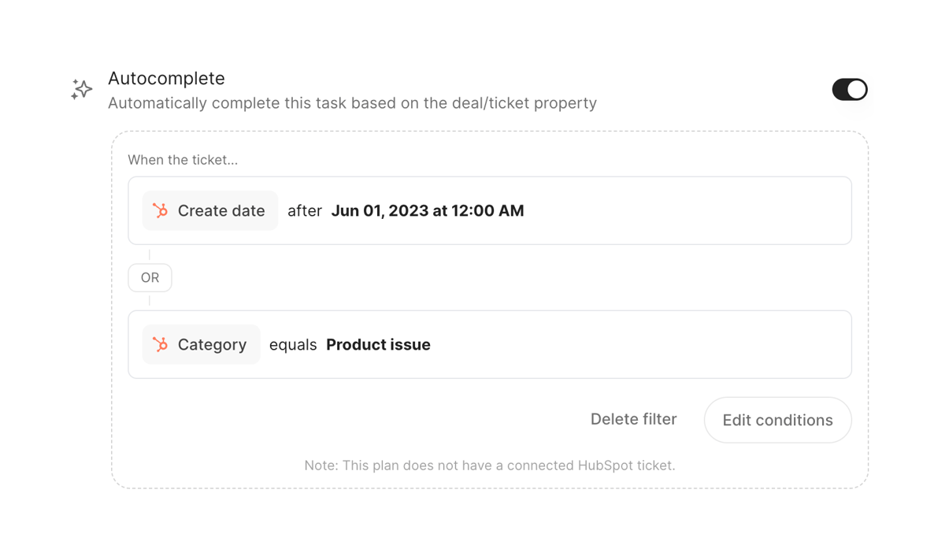Viewport: 945px width, 560px height.
Task: Open the 'after' operator selector
Action: tap(305, 210)
